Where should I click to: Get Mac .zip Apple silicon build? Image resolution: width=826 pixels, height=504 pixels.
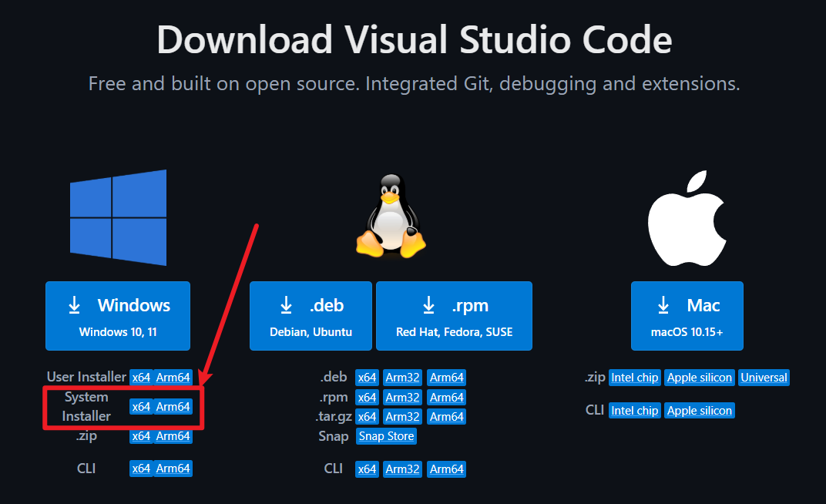(x=700, y=378)
